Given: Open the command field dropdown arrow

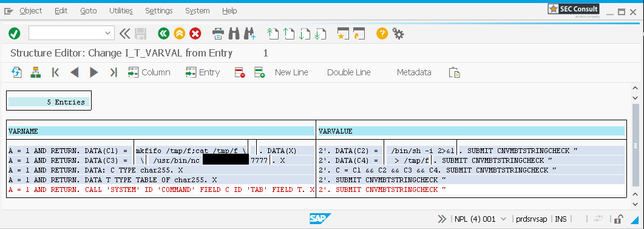Looking at the screenshot, I should pyautogui.click(x=108, y=33).
